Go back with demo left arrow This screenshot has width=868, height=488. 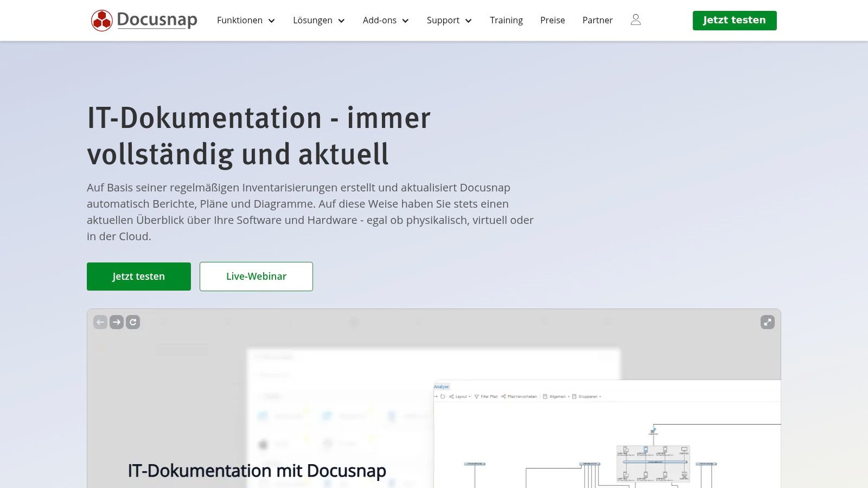tap(100, 322)
